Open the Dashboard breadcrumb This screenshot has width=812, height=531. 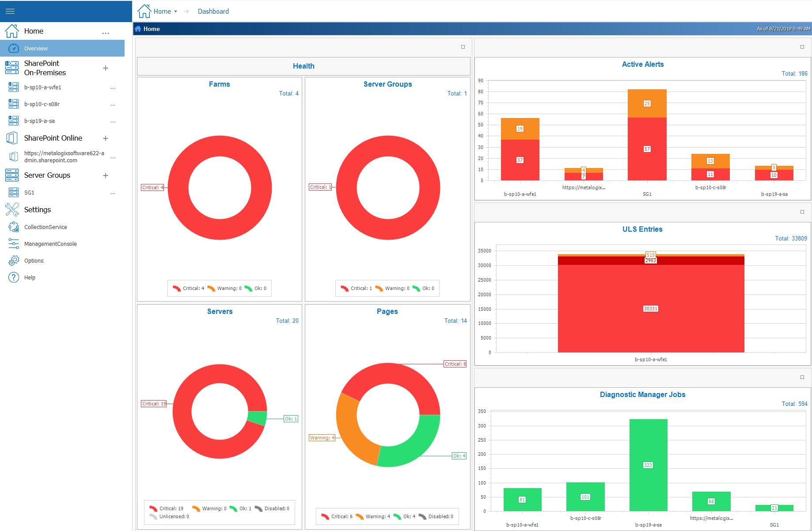tap(213, 11)
